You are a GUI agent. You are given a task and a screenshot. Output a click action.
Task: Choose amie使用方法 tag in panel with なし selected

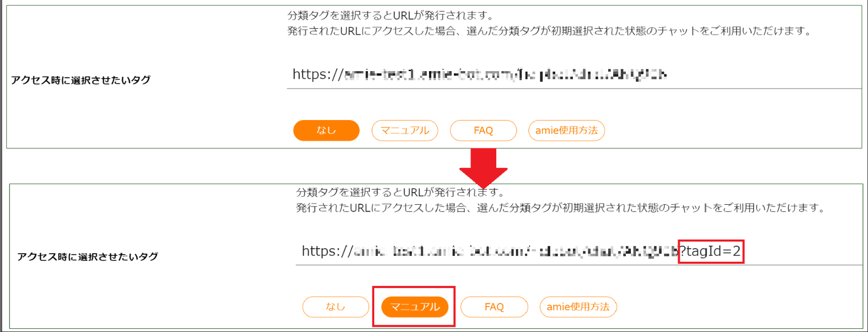point(567,130)
